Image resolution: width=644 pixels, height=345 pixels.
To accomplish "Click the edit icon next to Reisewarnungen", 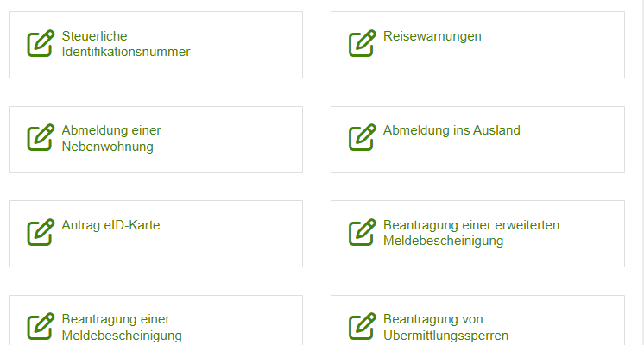I will 363,43.
